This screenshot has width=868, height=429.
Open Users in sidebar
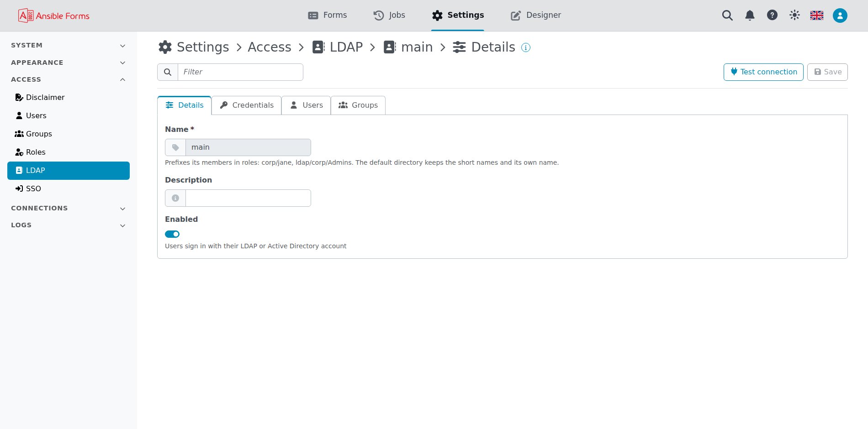tap(69, 116)
